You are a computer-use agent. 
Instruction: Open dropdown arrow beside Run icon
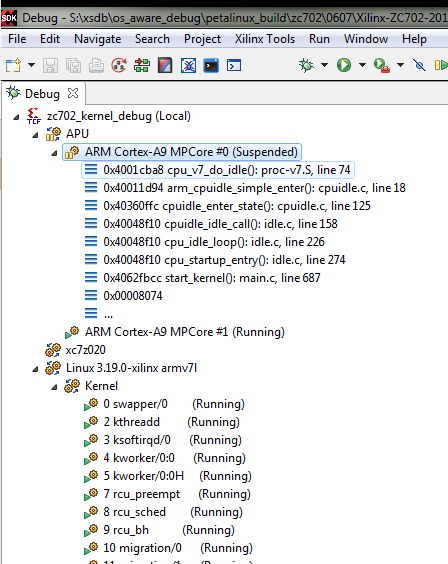point(362,65)
